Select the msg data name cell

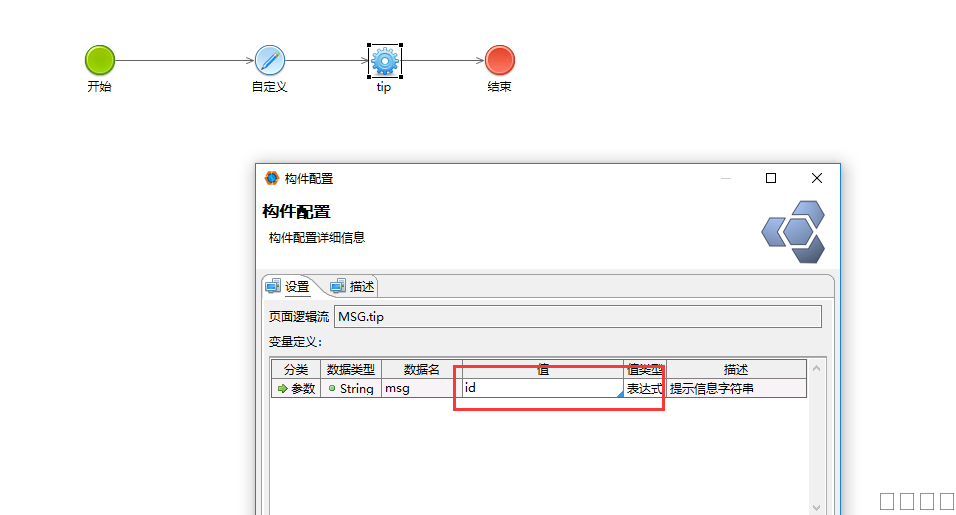(420, 388)
